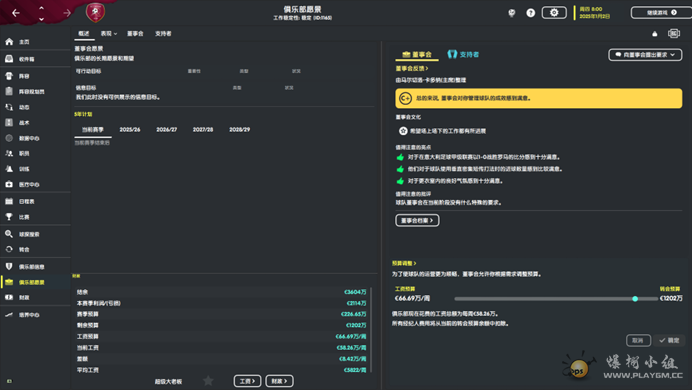The width and height of the screenshot is (692, 390).
Task: Click the 赛季预算 value €226.65万
Action: point(353,314)
